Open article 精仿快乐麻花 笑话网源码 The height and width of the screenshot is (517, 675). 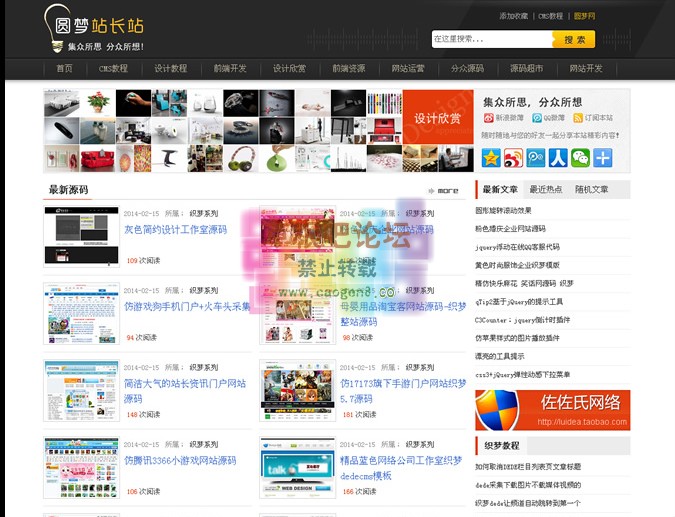[x=524, y=283]
